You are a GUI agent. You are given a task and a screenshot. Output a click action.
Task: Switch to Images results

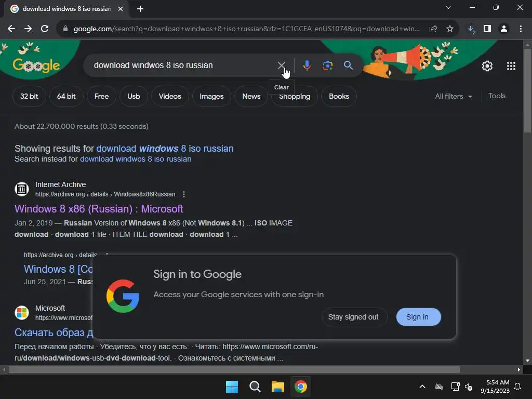pos(212,96)
